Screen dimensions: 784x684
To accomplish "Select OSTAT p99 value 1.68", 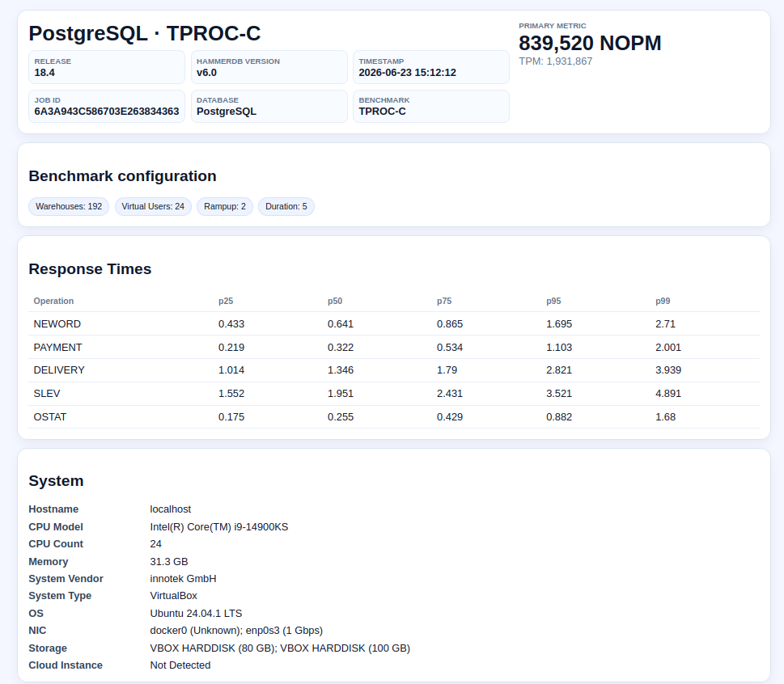I will [666, 416].
